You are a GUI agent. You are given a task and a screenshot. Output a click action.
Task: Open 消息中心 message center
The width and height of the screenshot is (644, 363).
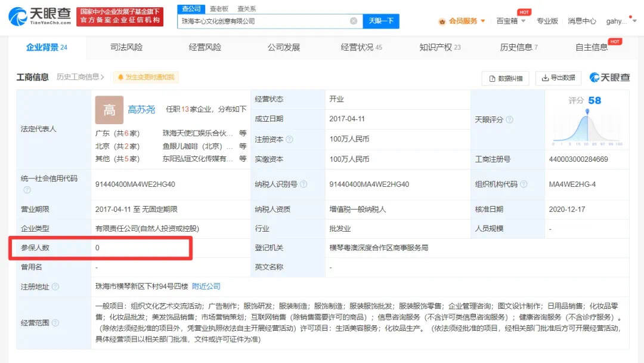[x=582, y=21]
